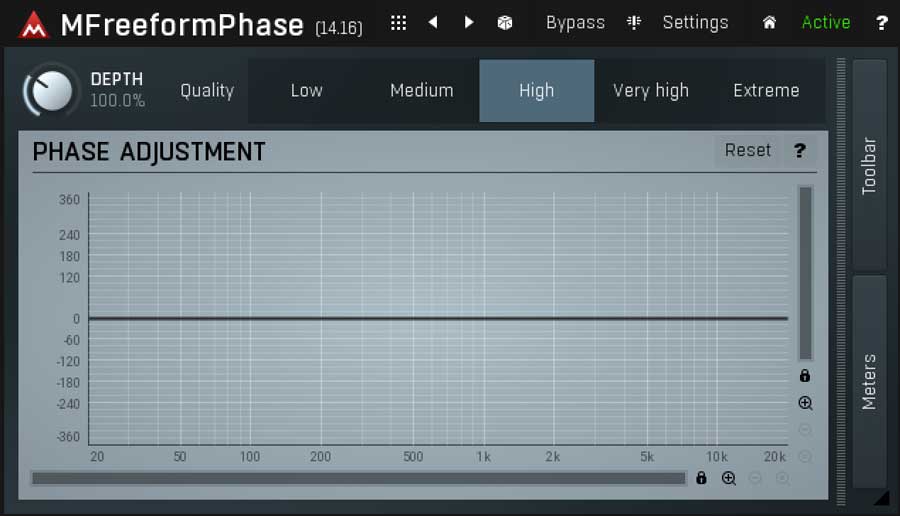Go to next preset arrow
The width and height of the screenshot is (900, 516).
(x=468, y=22)
